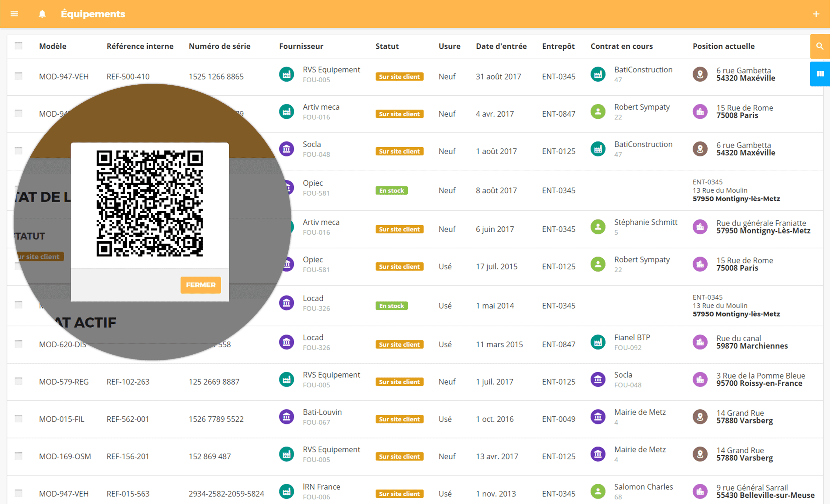Click En stock badge for Locad 1 mai 2014
The image size is (830, 504).
(x=392, y=306)
